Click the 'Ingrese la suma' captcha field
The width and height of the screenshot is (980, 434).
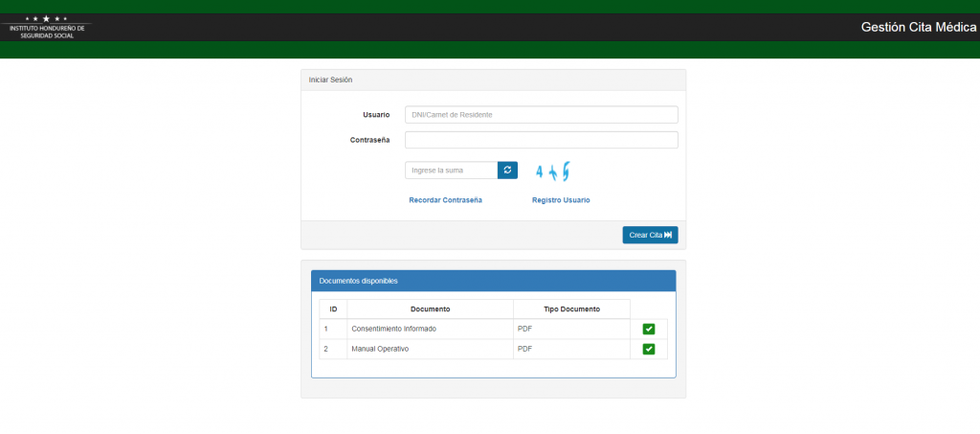click(x=451, y=171)
